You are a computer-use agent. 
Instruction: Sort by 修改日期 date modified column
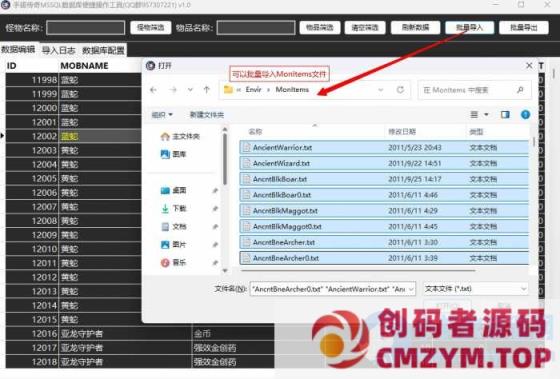pyautogui.click(x=402, y=132)
